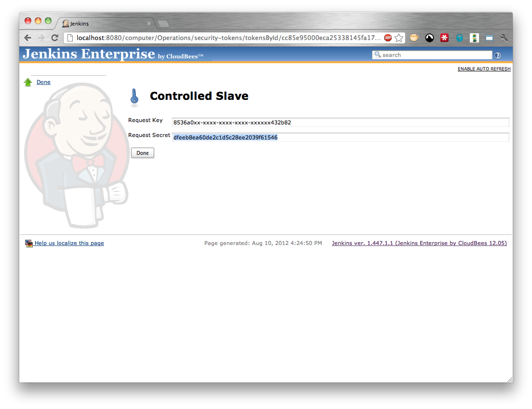Bookmark page with the star icon

click(399, 38)
